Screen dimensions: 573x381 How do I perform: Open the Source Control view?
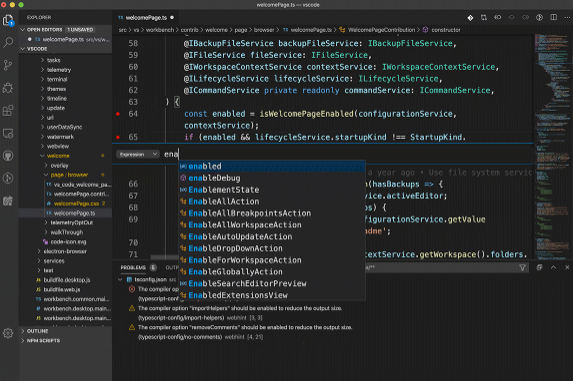[8, 65]
